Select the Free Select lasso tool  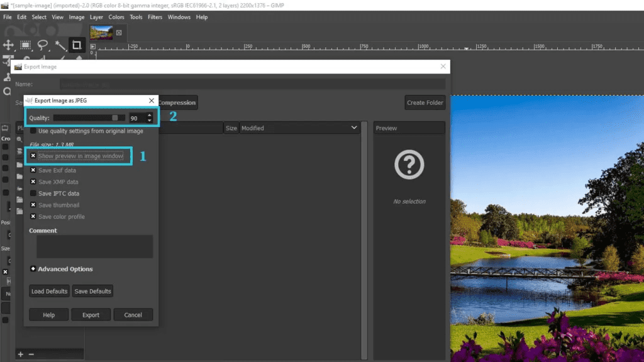[x=43, y=45]
